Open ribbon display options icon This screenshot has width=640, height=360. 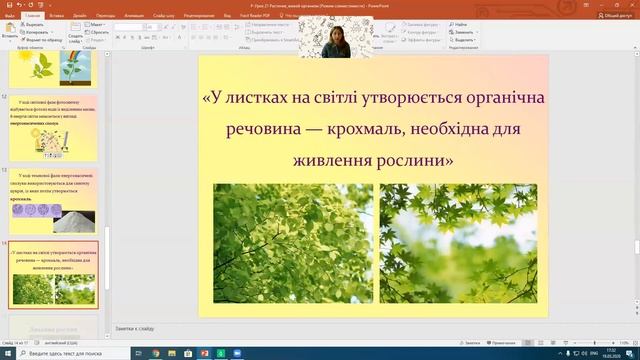tap(586, 5)
